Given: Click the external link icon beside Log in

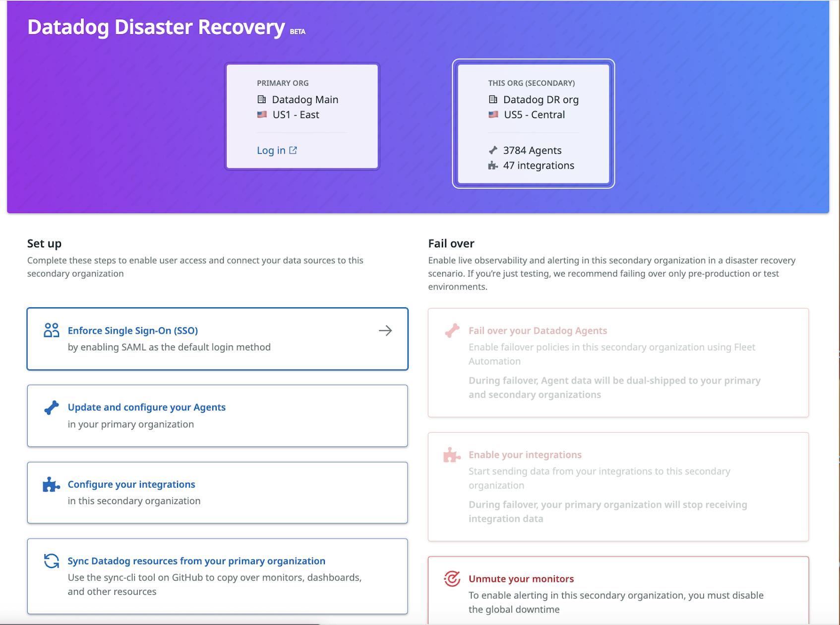Looking at the screenshot, I should tap(293, 150).
